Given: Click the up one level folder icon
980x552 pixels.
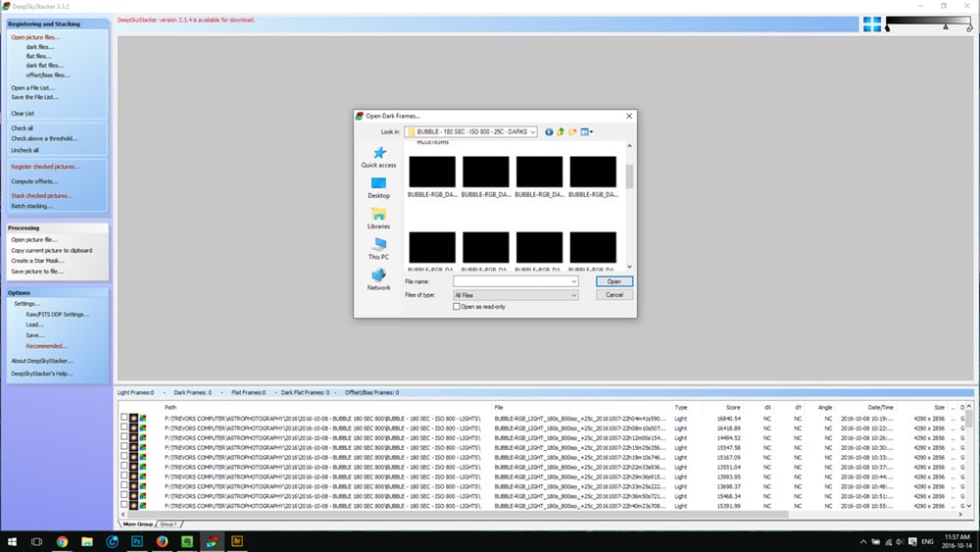Looking at the screenshot, I should coord(561,131).
